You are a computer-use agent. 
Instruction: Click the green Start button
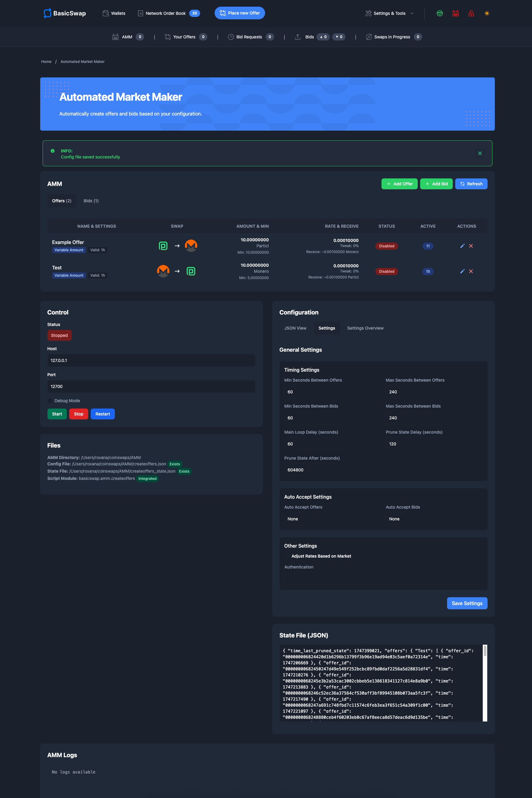[57, 414]
